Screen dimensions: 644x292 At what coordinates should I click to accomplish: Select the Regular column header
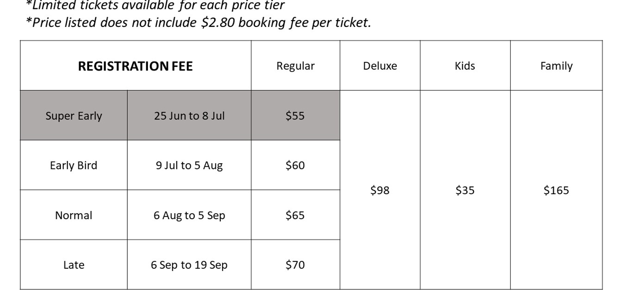[x=296, y=66]
